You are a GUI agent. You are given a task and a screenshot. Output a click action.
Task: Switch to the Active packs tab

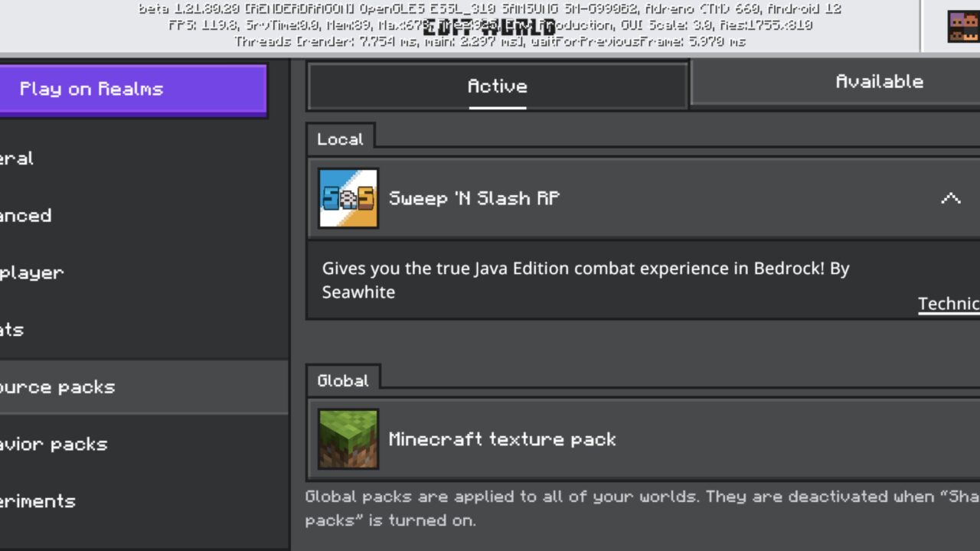pyautogui.click(x=498, y=86)
